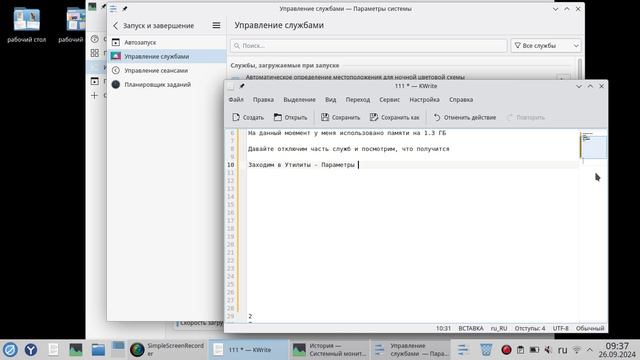Open the Файл menu in KWrite

236,100
